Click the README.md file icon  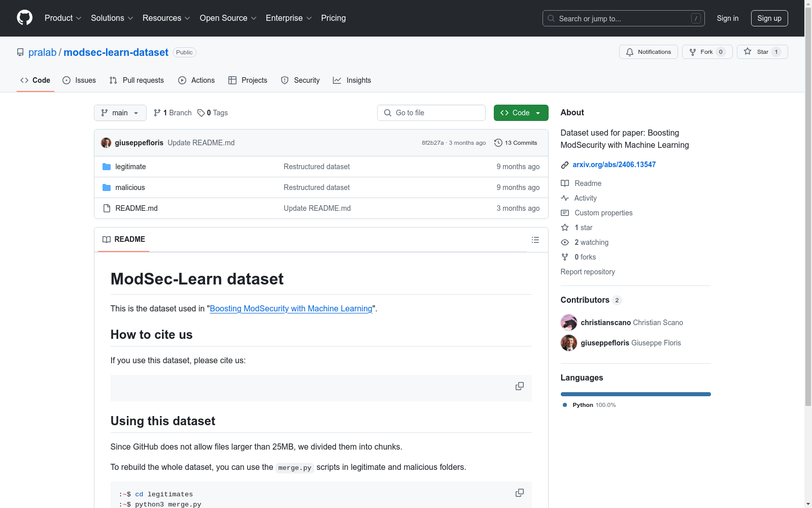107,208
